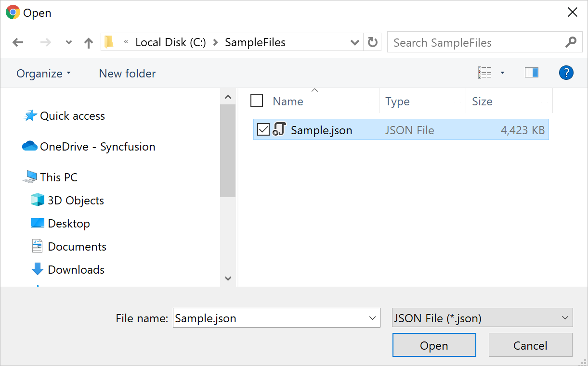The width and height of the screenshot is (588, 366).
Task: Open the recent locations dropdown arrow
Action: [69, 43]
